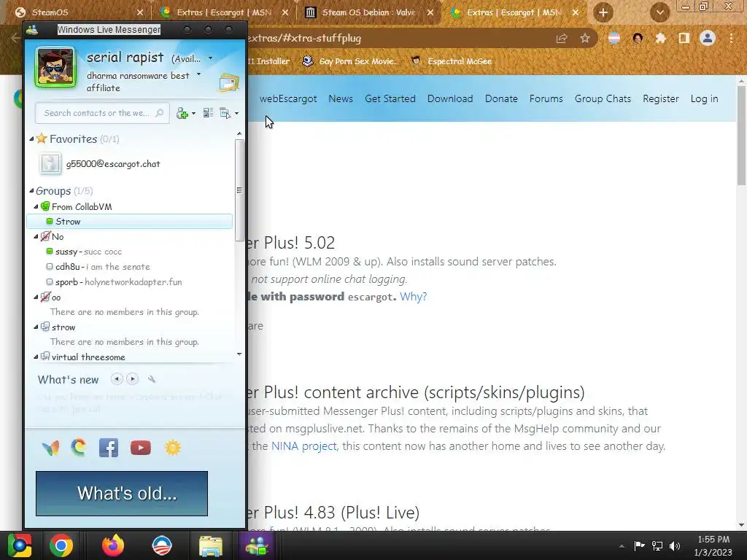Click the show menu icon in Messenger
Viewport: 747px width, 560px height.
225,113
